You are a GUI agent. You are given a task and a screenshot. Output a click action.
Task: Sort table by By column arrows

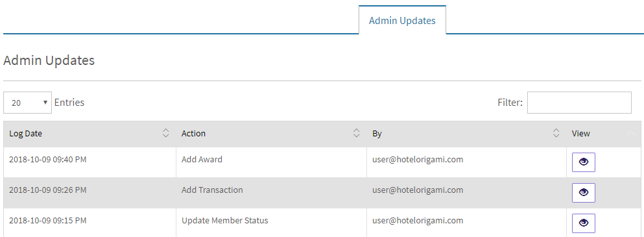pyautogui.click(x=556, y=133)
